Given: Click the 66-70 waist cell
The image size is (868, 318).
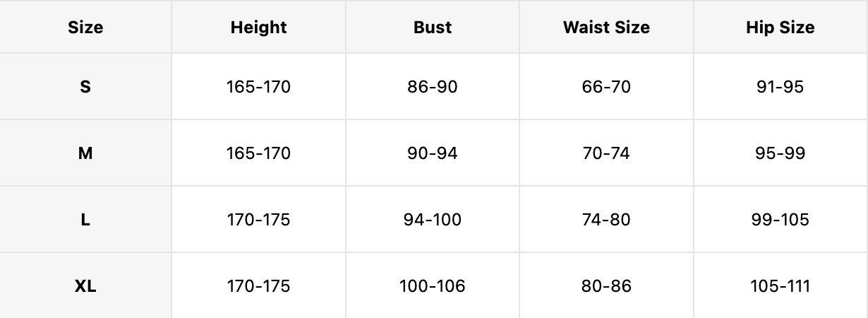Looking at the screenshot, I should click(x=606, y=87).
